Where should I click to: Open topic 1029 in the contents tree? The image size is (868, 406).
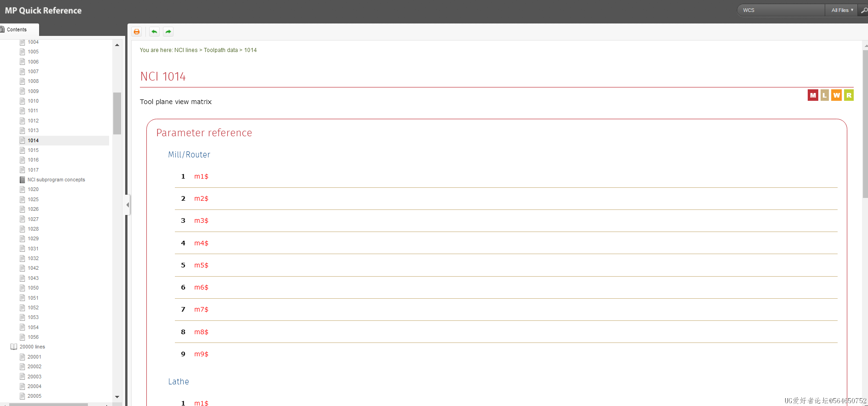pyautogui.click(x=33, y=238)
